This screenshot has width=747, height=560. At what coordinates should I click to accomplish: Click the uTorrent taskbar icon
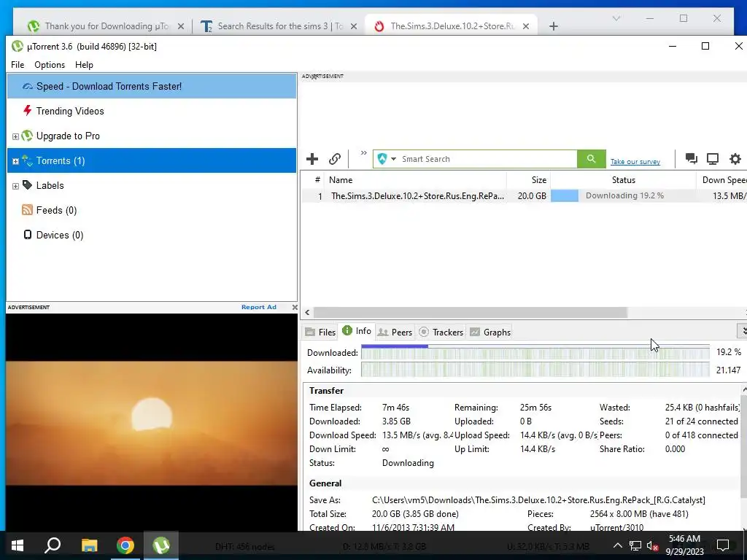click(161, 545)
